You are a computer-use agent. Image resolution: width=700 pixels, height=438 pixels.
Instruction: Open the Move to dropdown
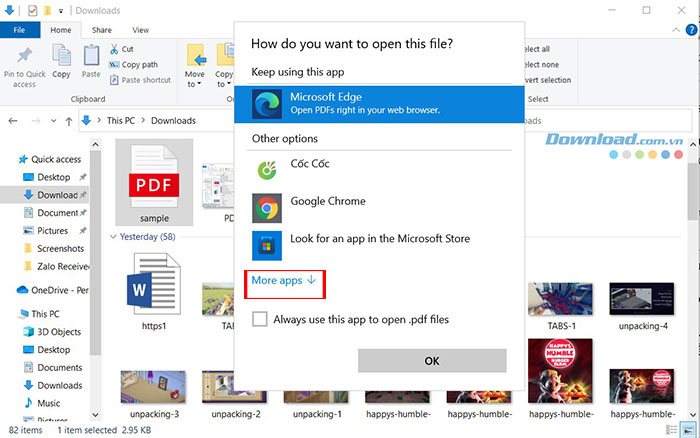(x=195, y=67)
